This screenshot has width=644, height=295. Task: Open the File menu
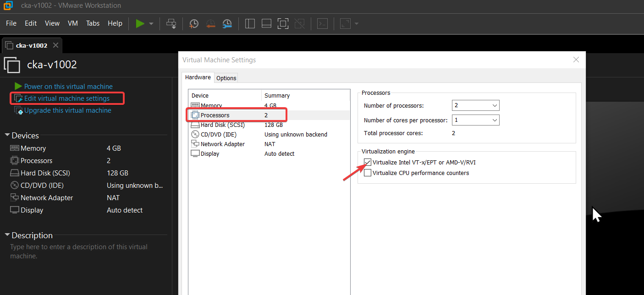coord(11,23)
